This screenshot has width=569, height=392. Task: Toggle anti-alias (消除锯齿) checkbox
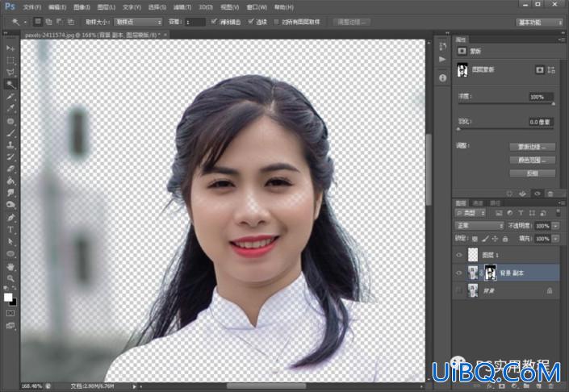point(214,22)
